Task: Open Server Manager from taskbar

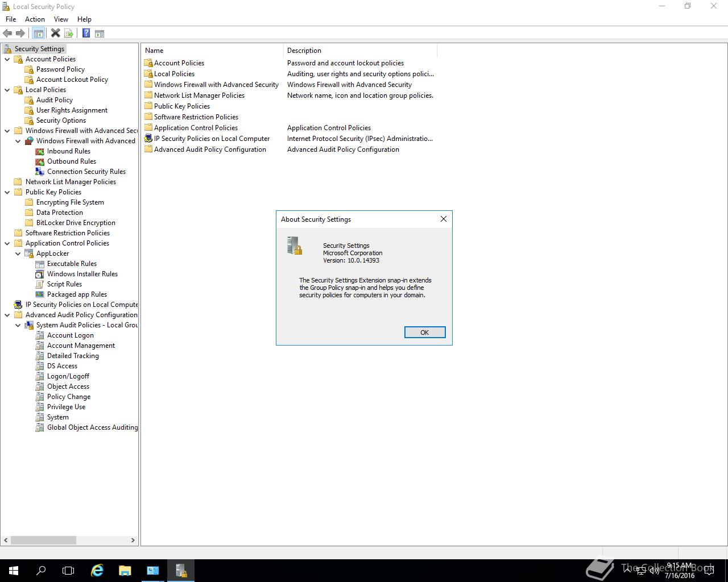Action: click(153, 571)
